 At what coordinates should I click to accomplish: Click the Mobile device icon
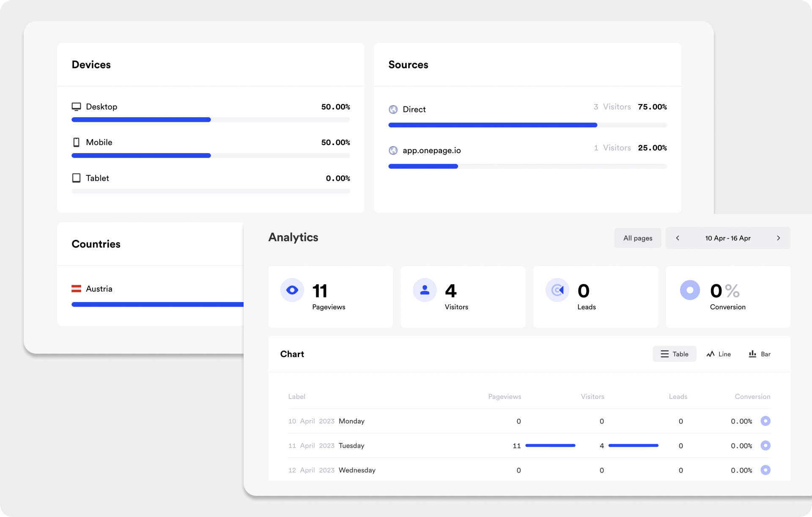click(77, 142)
